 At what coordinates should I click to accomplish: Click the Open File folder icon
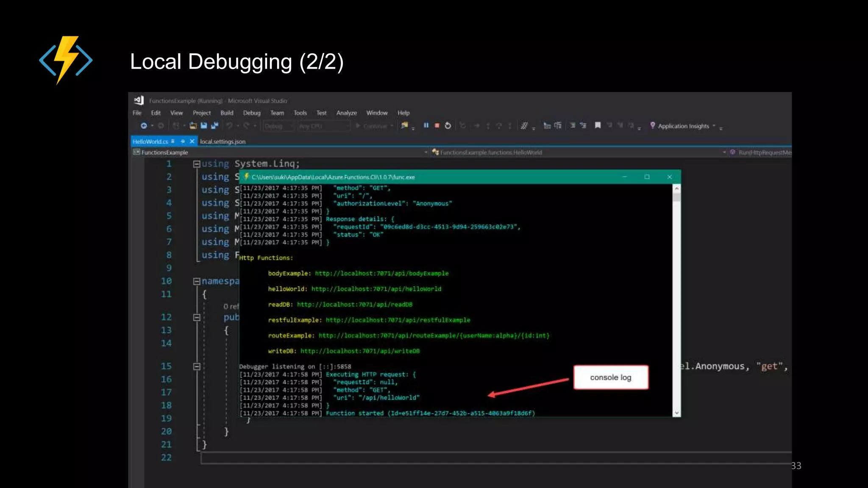(x=193, y=126)
